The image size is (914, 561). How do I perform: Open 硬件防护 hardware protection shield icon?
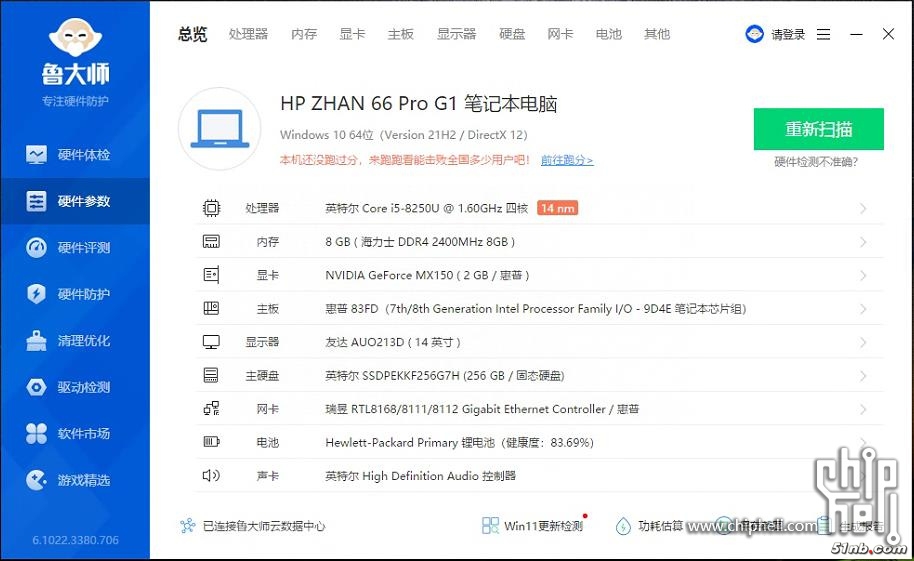click(37, 294)
